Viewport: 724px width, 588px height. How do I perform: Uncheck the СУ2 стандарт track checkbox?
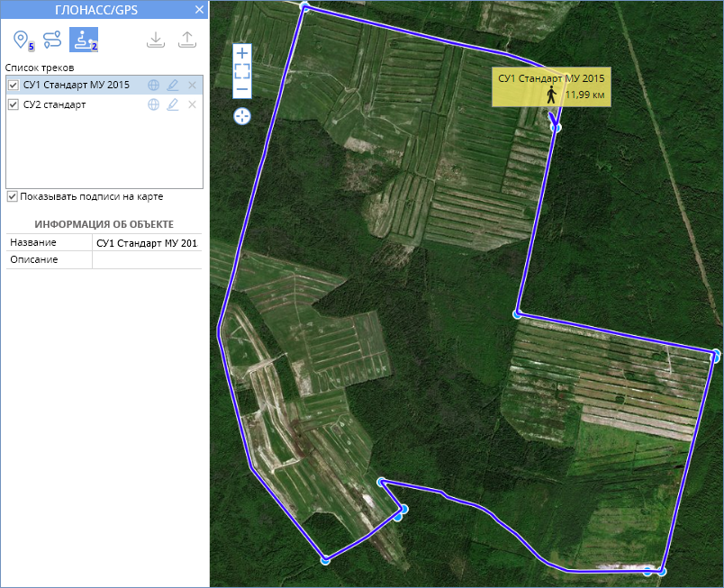14,104
